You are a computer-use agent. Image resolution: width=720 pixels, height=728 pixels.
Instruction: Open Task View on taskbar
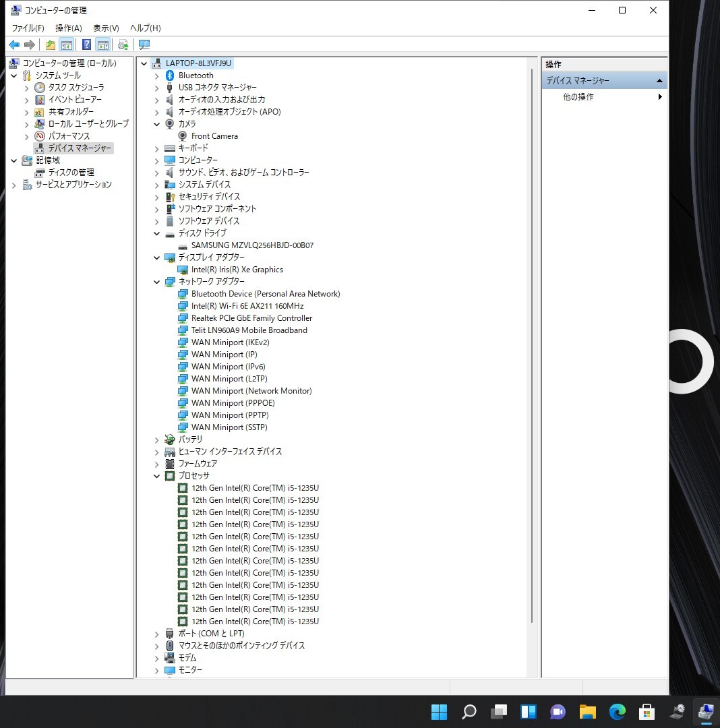(x=499, y=711)
